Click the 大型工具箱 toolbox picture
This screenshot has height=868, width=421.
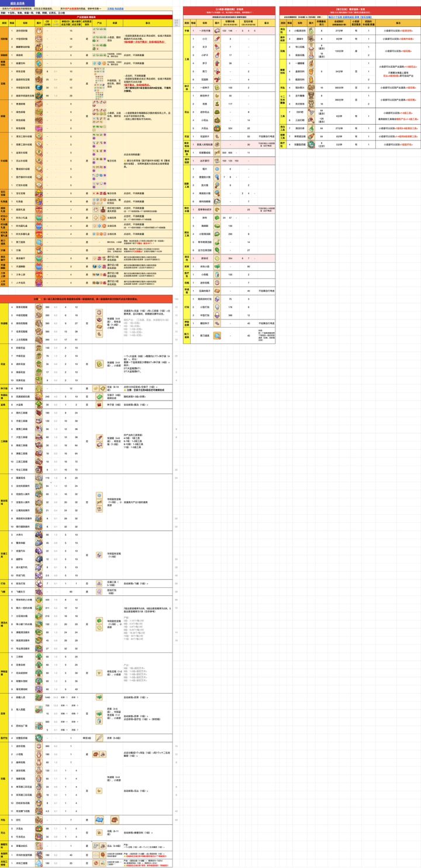coord(39,436)
